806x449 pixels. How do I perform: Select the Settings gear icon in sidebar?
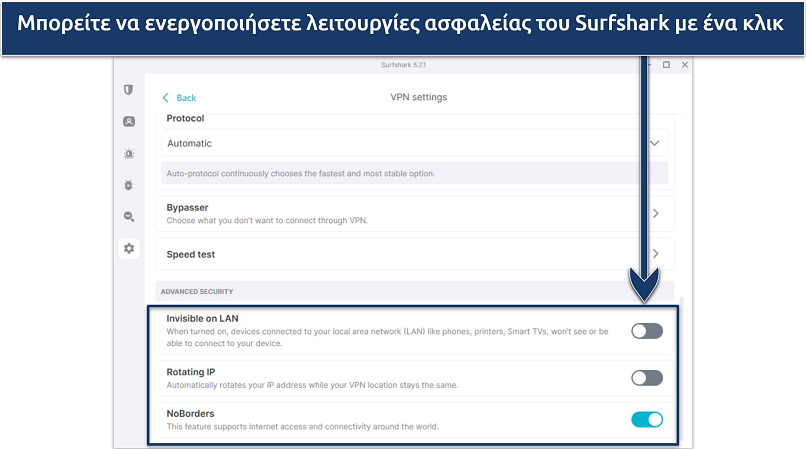129,248
